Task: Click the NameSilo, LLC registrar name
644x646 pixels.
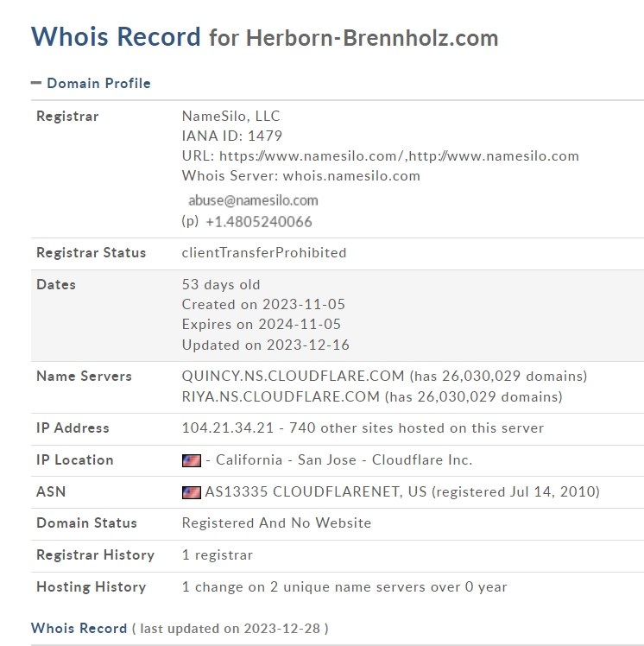Action: click(x=231, y=117)
